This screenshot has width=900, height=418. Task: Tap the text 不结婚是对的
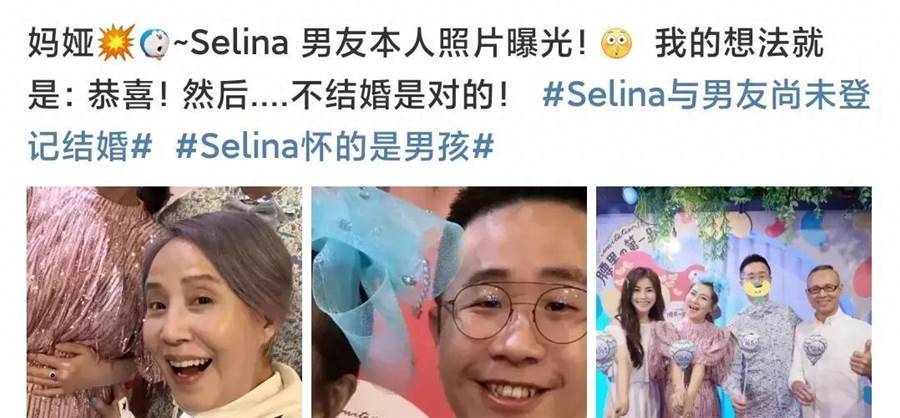coord(393,96)
